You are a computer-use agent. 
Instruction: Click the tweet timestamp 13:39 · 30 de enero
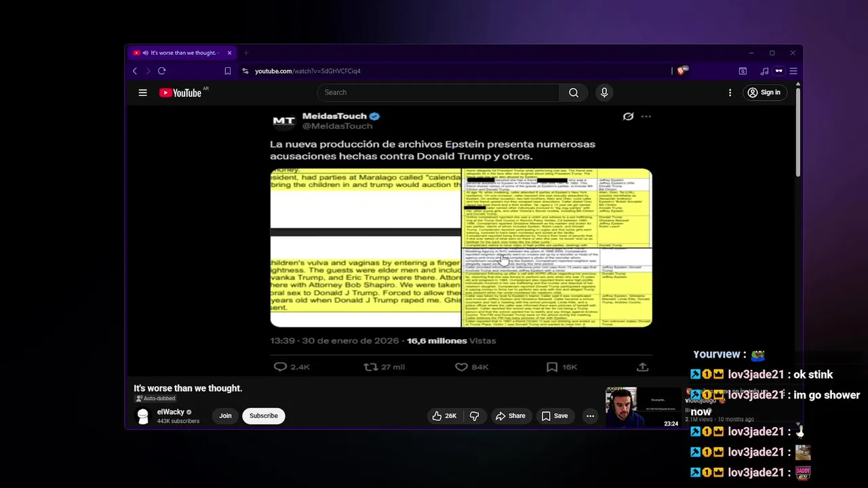click(x=335, y=341)
